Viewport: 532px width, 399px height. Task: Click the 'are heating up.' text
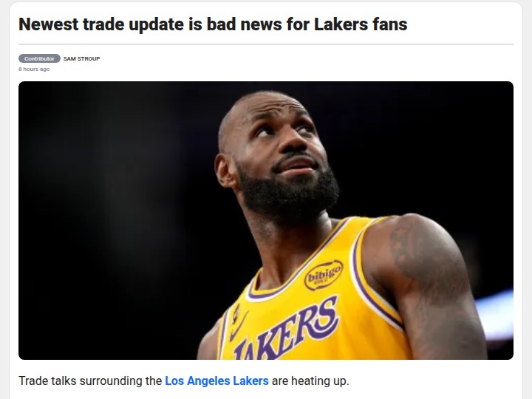(x=310, y=381)
